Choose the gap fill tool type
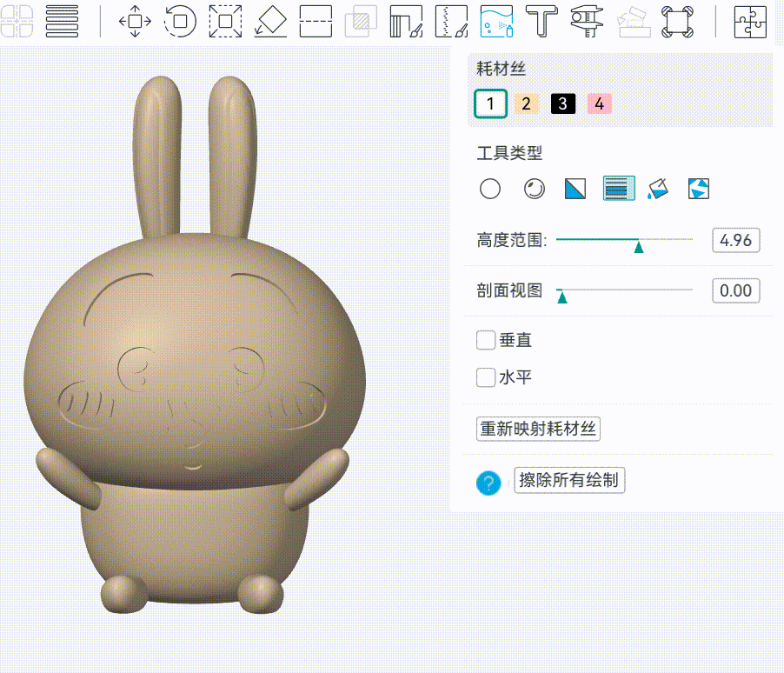Viewport: 784px width, 673px height. [x=699, y=189]
